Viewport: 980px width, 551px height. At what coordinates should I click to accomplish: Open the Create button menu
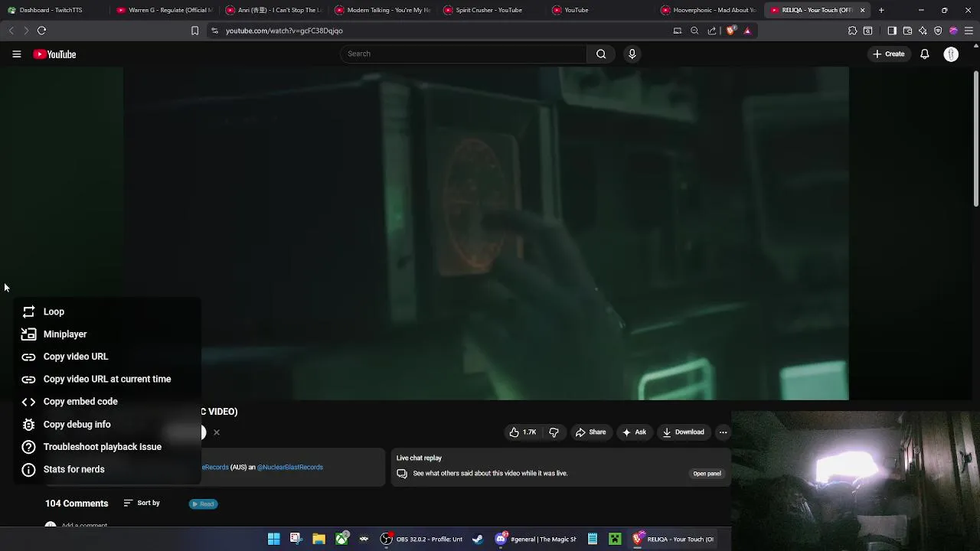[x=888, y=54]
